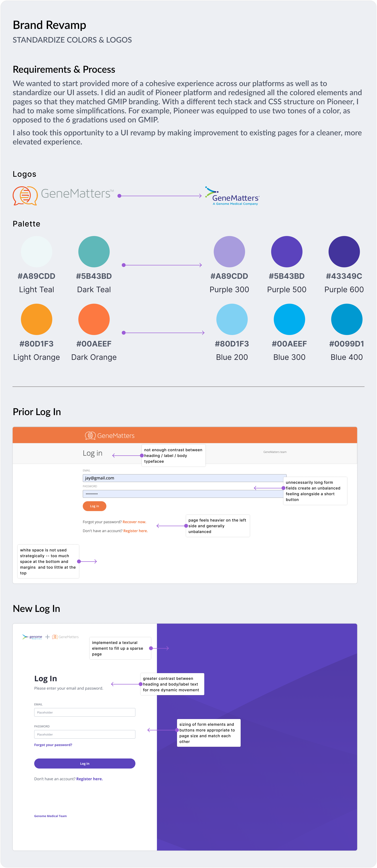Click the 'Brand Revamp' page title

[x=49, y=25]
